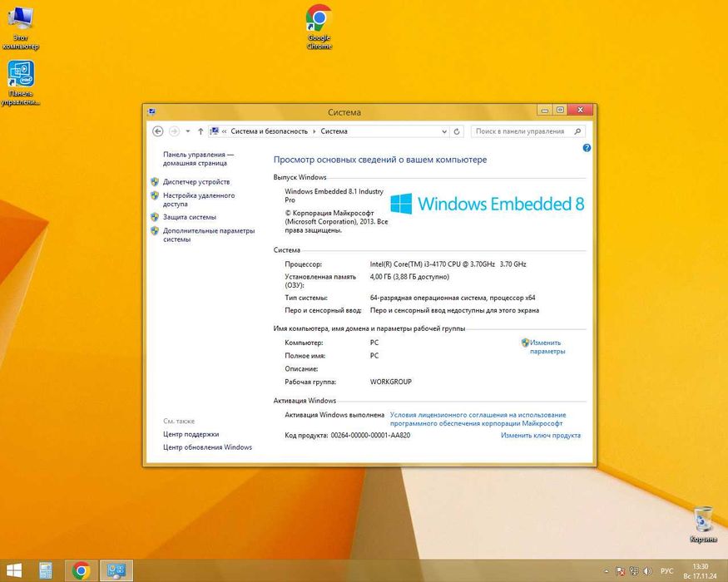Open 'Центр обновления Windows'
The width and height of the screenshot is (728, 582).
click(207, 447)
